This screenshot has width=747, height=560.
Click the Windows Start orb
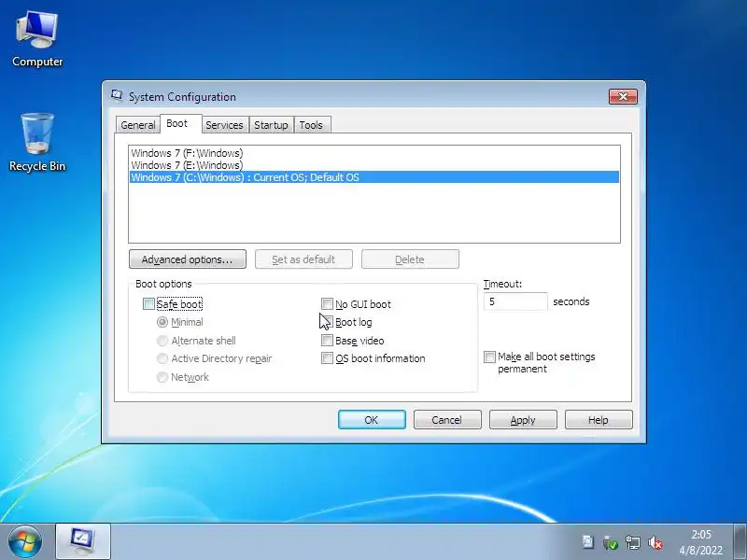click(25, 541)
